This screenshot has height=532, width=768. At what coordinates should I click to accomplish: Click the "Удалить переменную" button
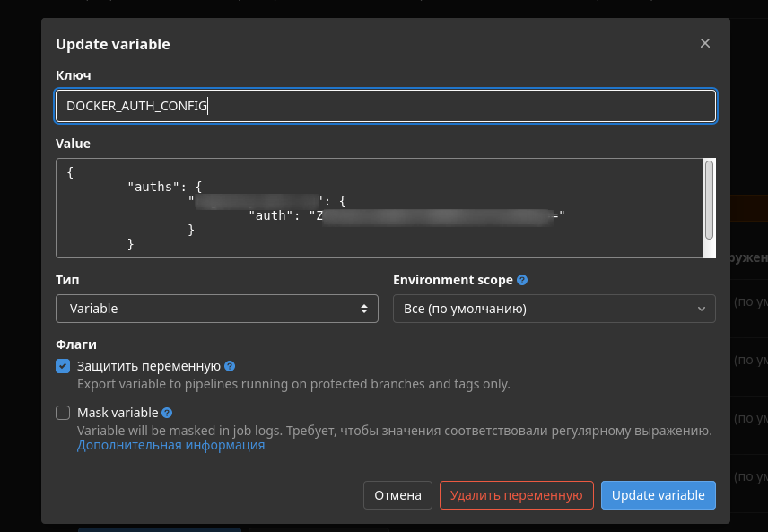coord(516,494)
